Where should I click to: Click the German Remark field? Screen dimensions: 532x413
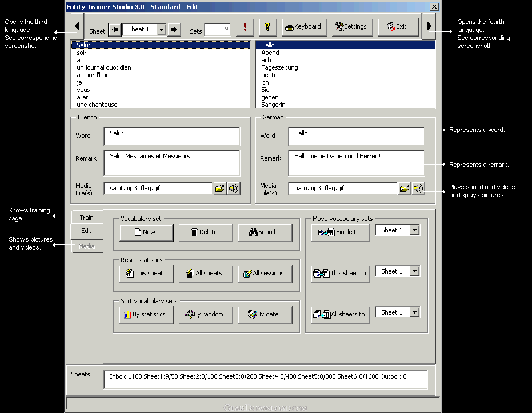(356, 163)
